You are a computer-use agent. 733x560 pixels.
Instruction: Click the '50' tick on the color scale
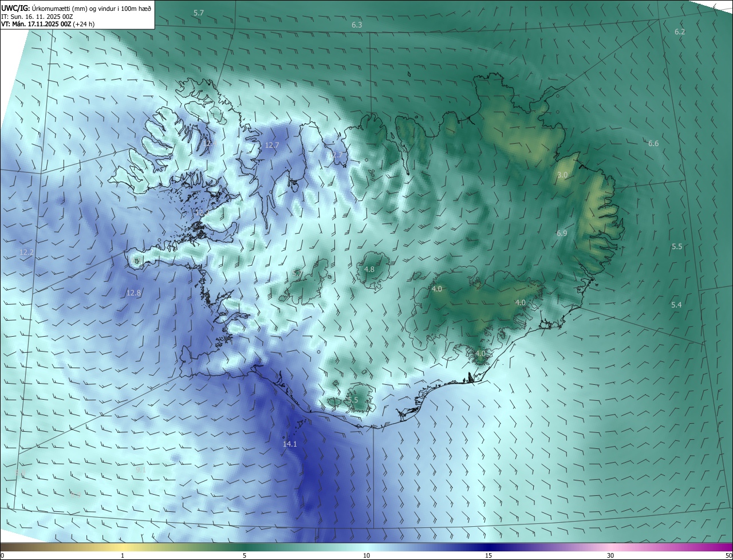[728, 555]
